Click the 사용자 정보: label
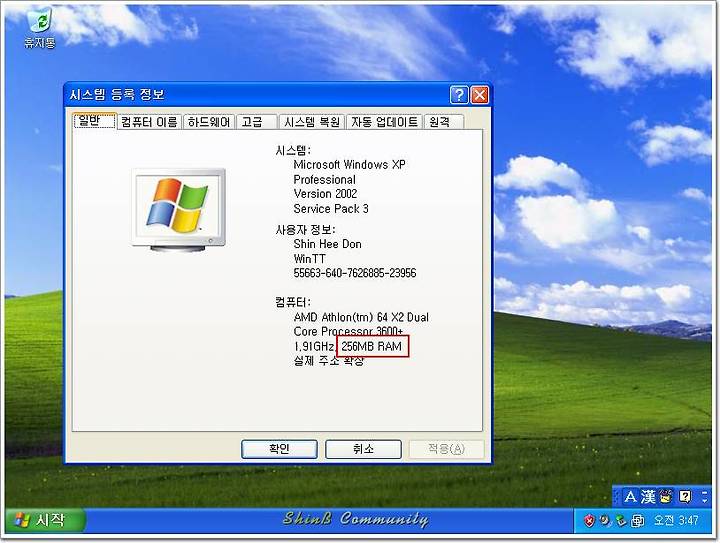This screenshot has width=720, height=543. click(x=305, y=230)
